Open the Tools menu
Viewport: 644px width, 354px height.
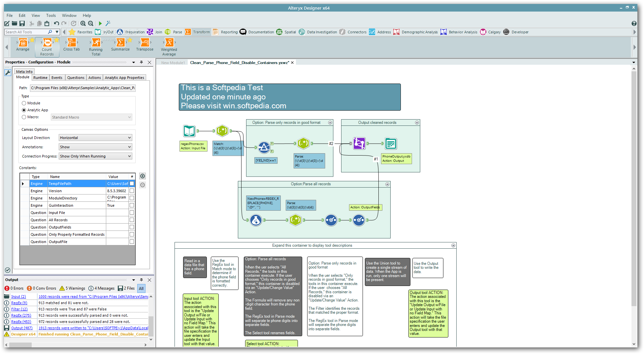(51, 16)
